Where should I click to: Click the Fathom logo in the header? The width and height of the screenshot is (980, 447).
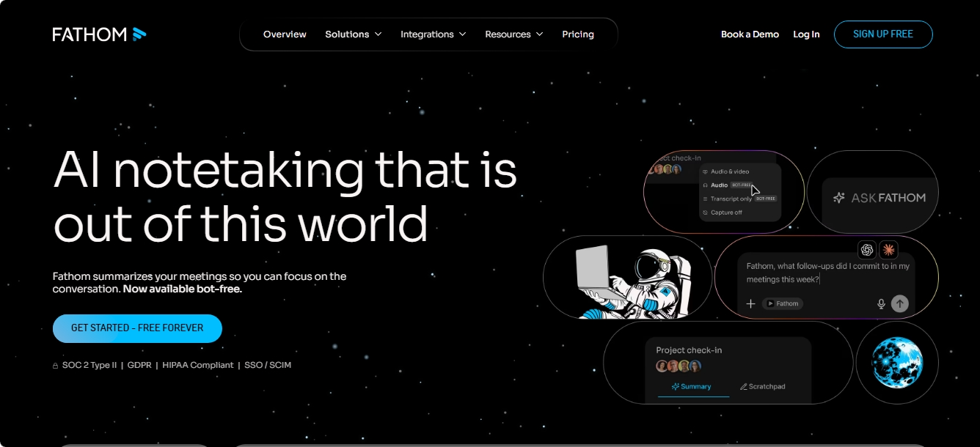pyautogui.click(x=99, y=34)
